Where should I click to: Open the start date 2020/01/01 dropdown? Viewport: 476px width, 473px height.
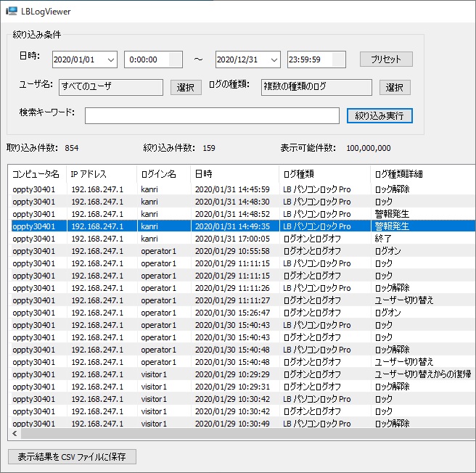coord(111,59)
